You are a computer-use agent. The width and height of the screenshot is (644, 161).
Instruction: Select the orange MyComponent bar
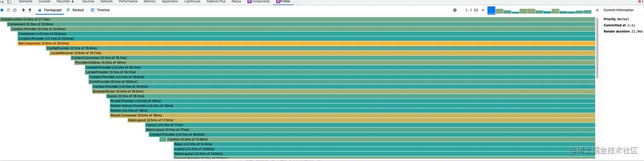306,43
